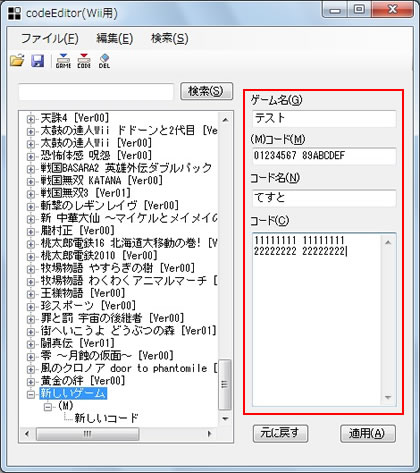The width and height of the screenshot is (420, 473).
Task: Click tree vertical scrollbar up arrow
Action: [x=225, y=119]
